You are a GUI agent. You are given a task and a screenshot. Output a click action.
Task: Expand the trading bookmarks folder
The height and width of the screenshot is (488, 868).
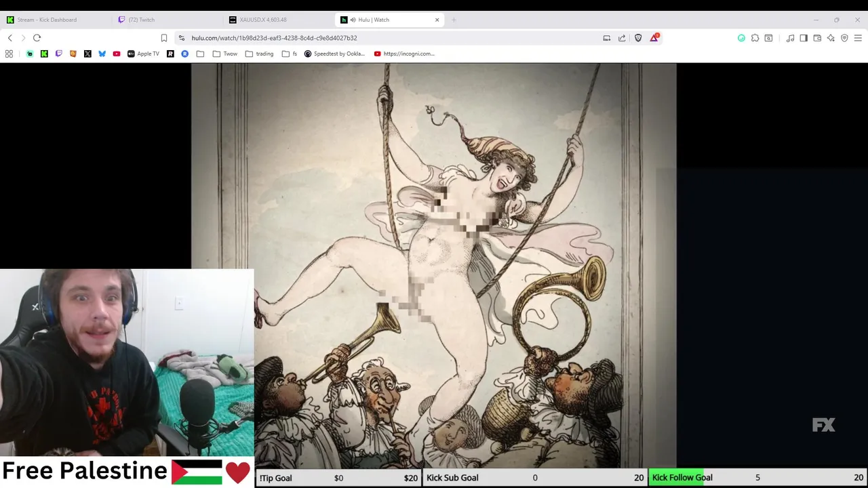(x=259, y=54)
